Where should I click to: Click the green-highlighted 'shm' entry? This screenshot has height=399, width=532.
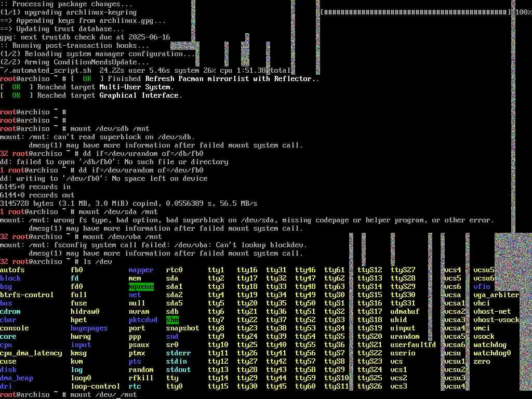click(x=172, y=320)
